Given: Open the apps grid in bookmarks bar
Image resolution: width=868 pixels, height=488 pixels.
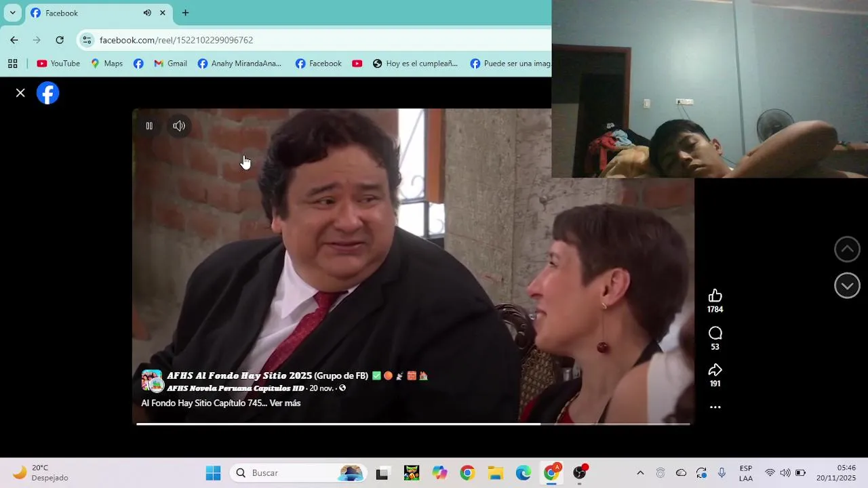Looking at the screenshot, I should point(12,63).
